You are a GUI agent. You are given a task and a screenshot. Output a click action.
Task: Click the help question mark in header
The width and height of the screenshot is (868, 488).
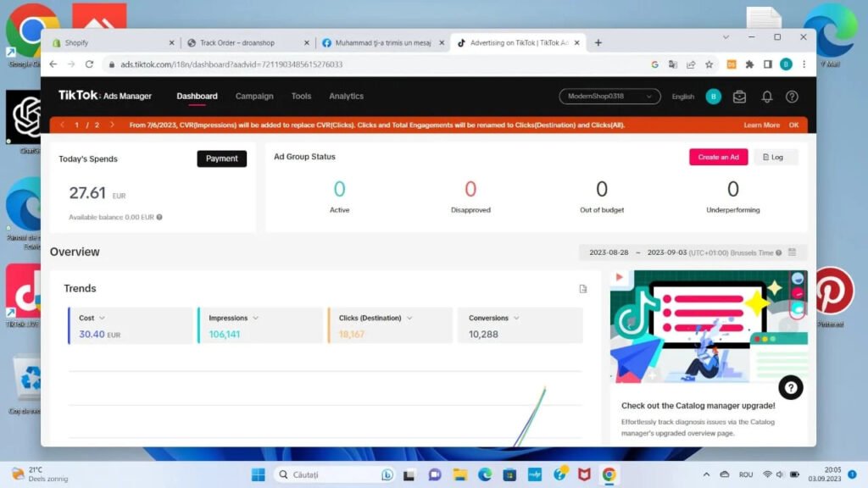(792, 97)
